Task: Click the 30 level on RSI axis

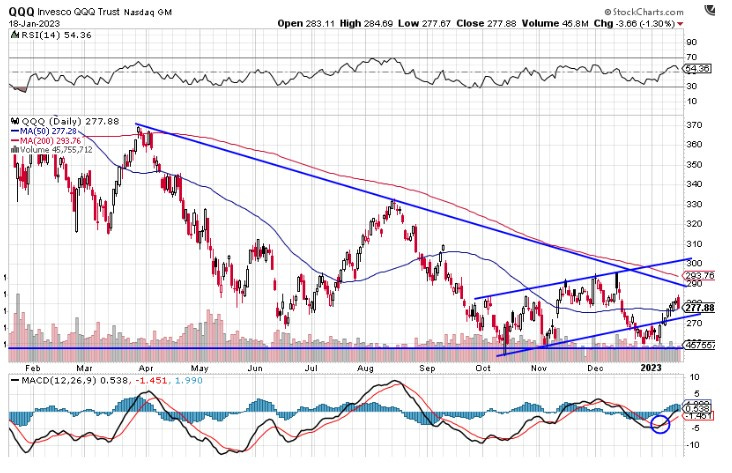Action: [691, 86]
